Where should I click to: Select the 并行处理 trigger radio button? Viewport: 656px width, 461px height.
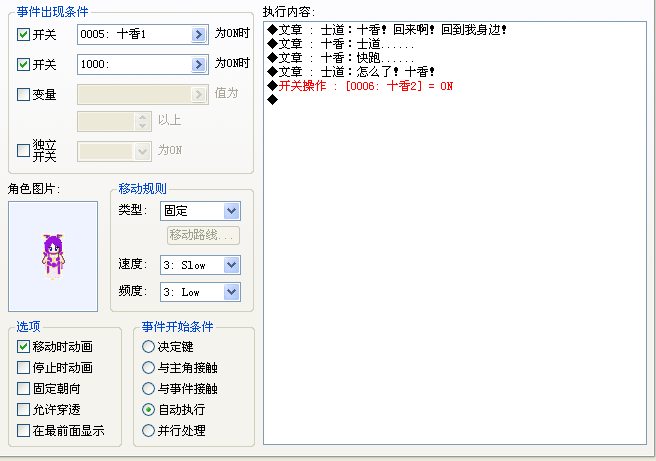point(149,430)
